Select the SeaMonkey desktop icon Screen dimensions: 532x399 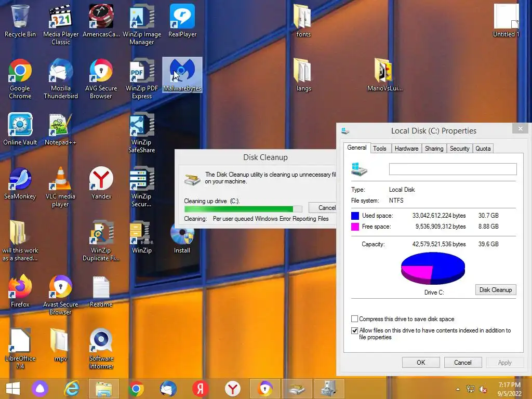click(20, 183)
